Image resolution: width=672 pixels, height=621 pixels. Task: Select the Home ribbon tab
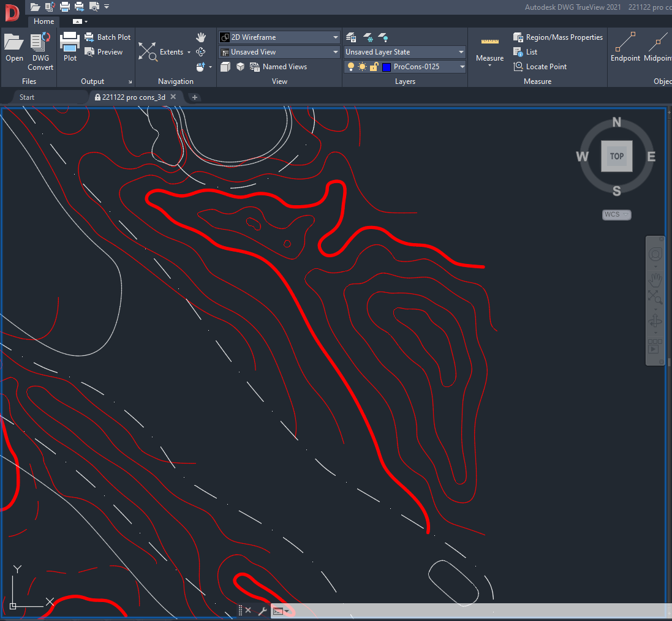coord(43,21)
